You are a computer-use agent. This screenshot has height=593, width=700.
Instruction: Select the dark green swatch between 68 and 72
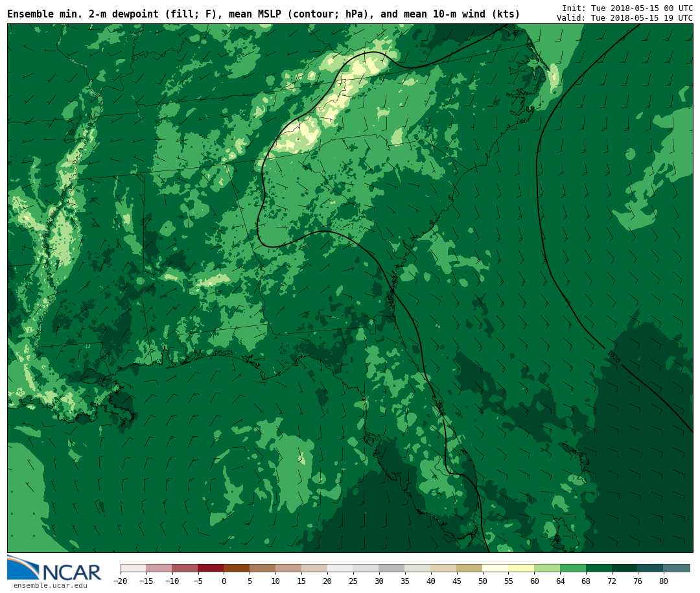click(x=600, y=568)
